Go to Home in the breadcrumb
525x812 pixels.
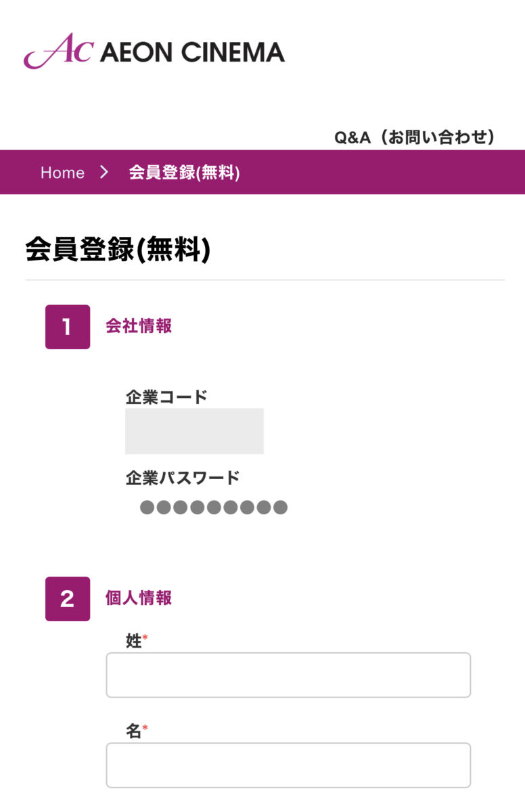[62, 173]
